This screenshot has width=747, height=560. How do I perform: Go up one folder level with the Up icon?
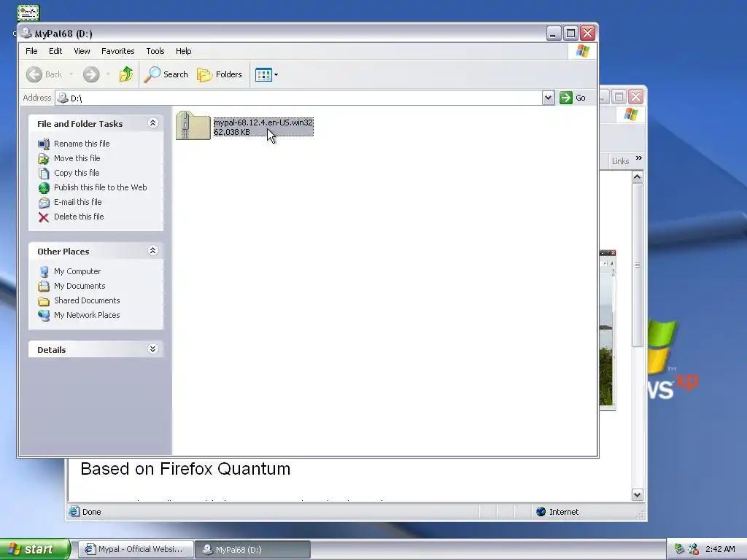[x=126, y=74]
